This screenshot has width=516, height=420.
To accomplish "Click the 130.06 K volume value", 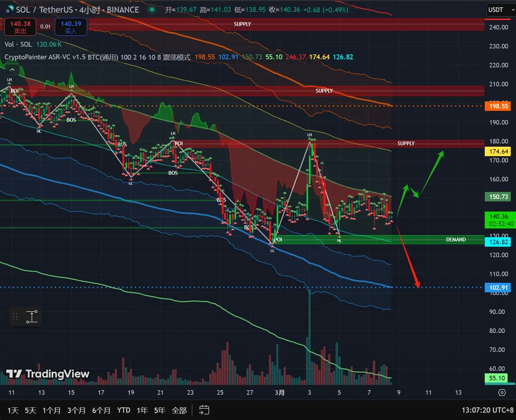I will [x=49, y=44].
